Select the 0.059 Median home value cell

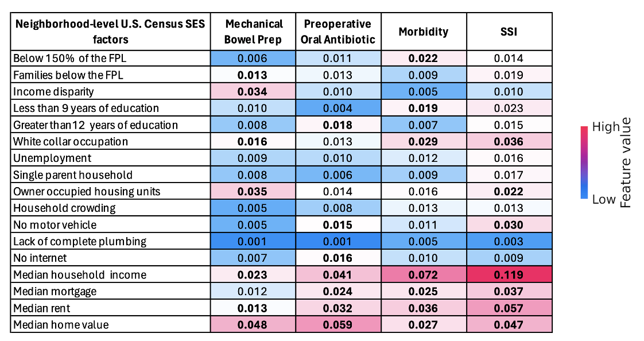tap(339, 324)
